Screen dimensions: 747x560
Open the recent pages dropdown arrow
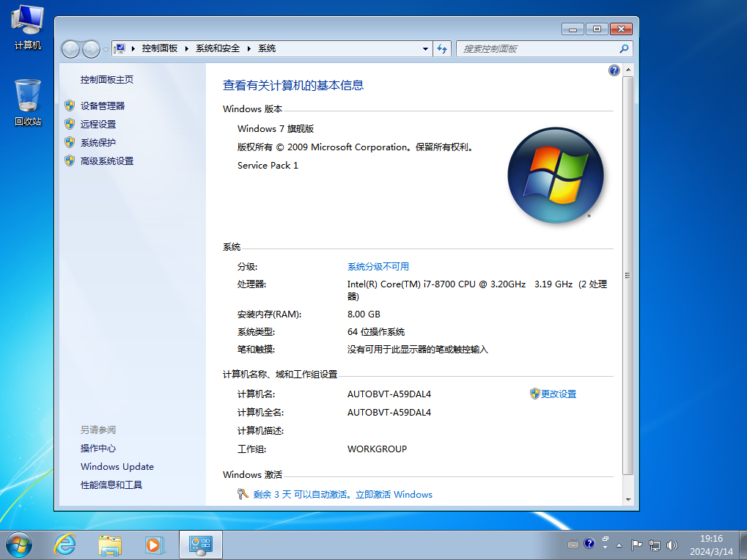(106, 49)
